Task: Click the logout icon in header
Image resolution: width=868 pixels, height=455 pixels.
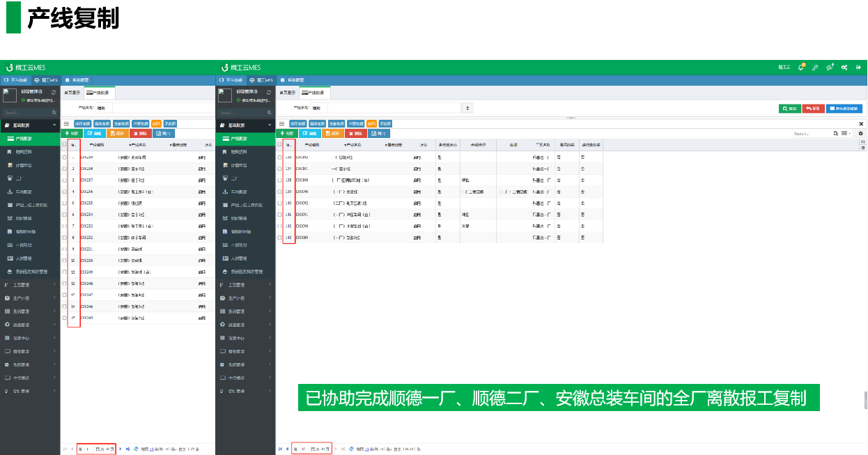Action: [859, 68]
